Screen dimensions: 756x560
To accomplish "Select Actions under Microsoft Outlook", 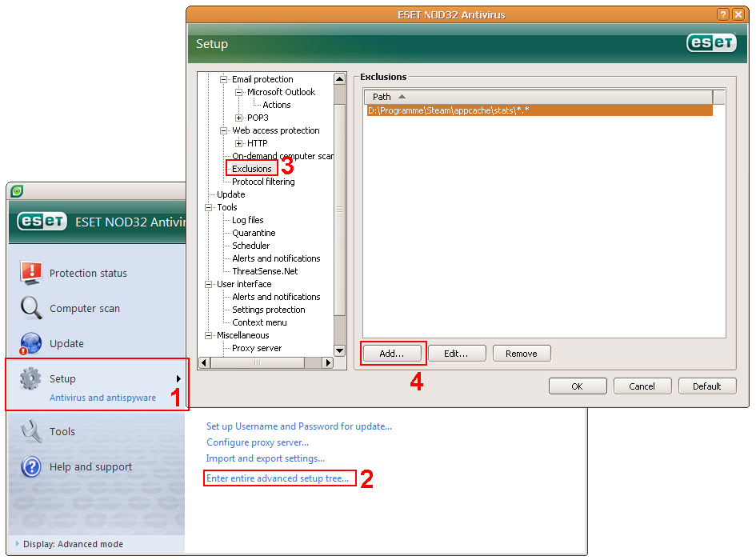I will [276, 105].
